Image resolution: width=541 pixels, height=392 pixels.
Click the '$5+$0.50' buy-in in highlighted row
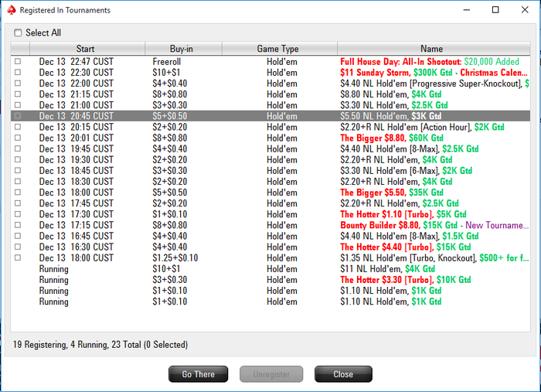(x=170, y=116)
